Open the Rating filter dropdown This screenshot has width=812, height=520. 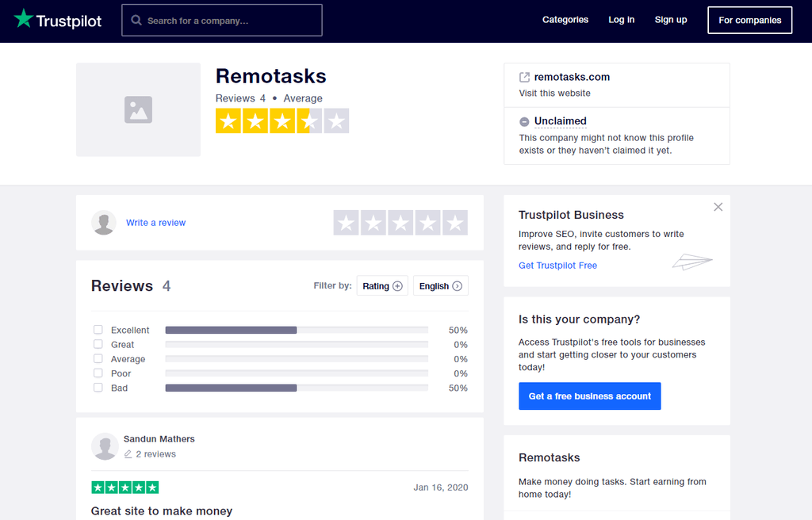coord(382,285)
